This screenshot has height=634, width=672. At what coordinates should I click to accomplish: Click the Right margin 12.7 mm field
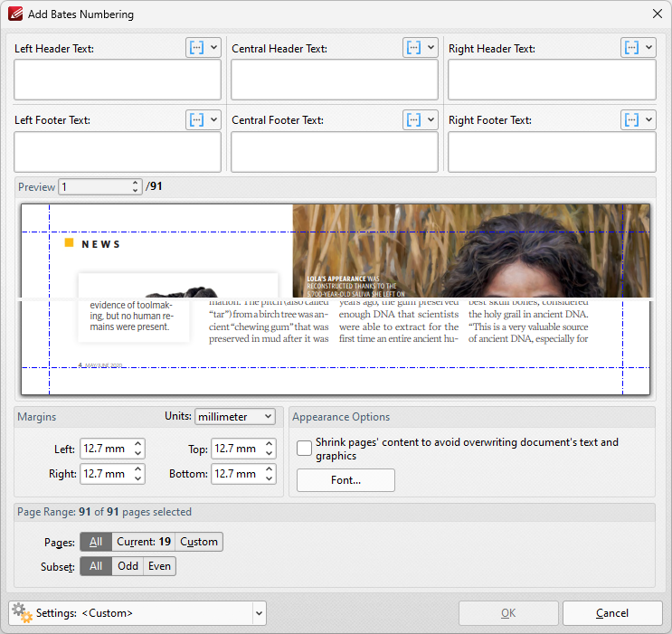tap(107, 474)
